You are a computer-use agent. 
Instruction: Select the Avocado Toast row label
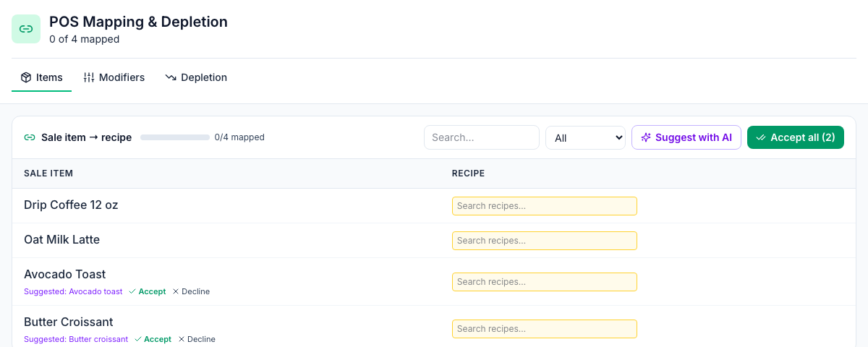(x=64, y=275)
